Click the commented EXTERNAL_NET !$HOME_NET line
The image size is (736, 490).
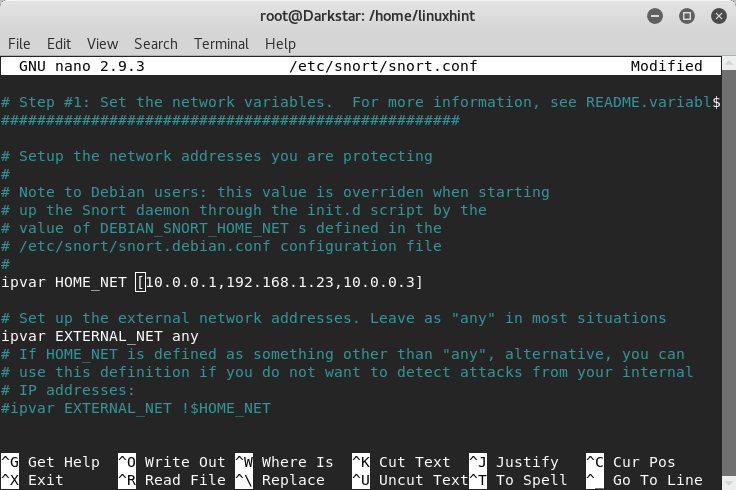[x=136, y=408]
